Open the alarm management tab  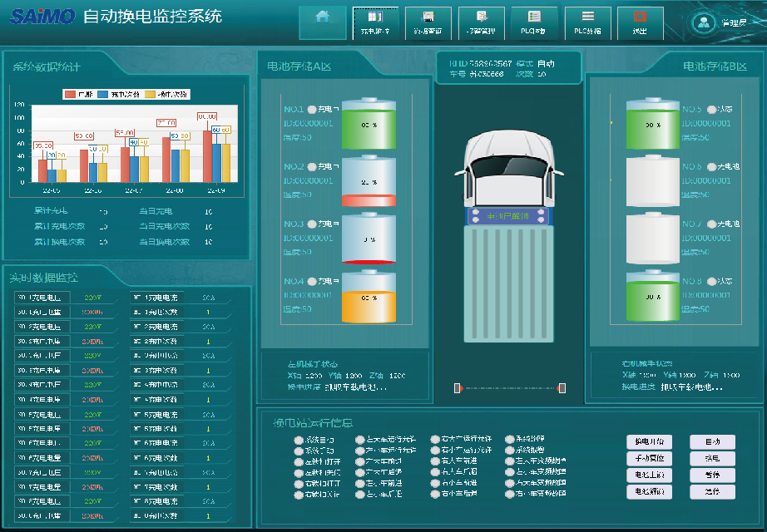tap(481, 22)
